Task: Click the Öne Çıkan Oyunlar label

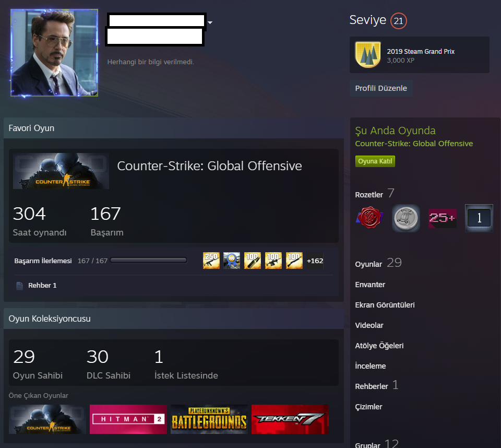Action: click(38, 396)
